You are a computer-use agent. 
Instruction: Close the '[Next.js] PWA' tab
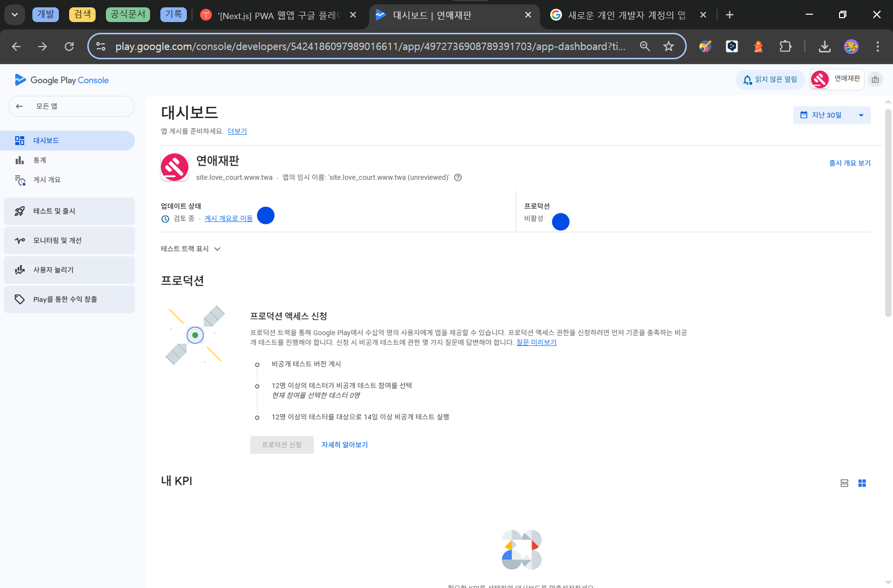pos(353,15)
